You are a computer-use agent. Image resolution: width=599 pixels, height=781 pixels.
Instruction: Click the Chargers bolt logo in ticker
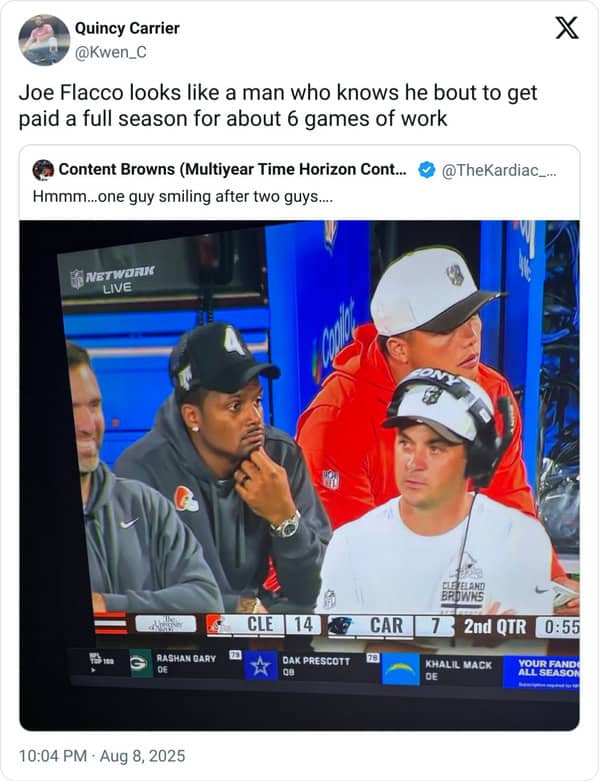click(x=401, y=669)
